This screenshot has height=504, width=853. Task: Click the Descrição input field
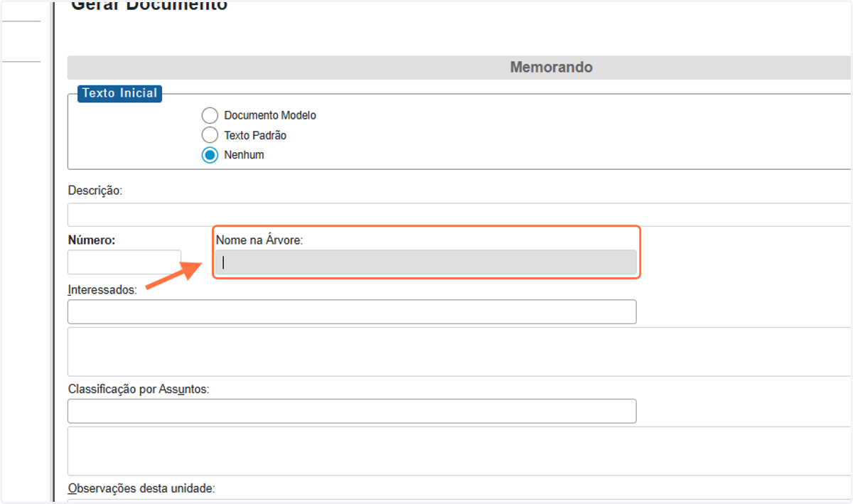(x=460, y=215)
